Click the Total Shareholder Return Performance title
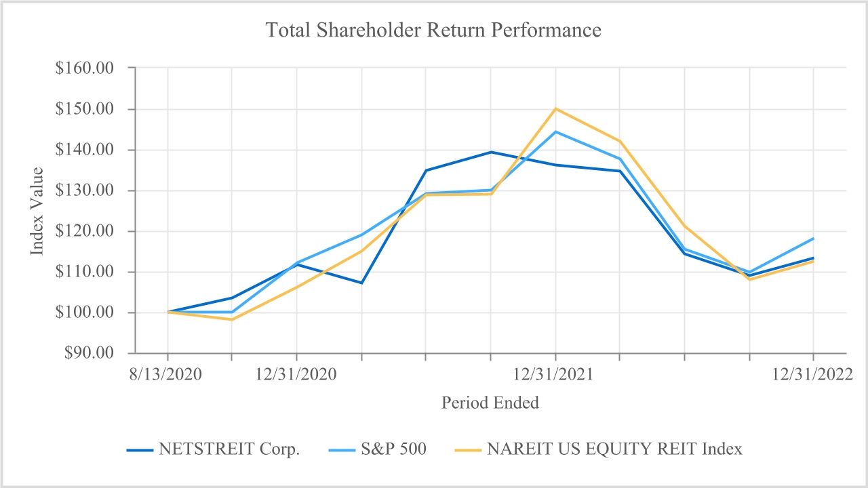The height and width of the screenshot is (488, 868). click(433, 30)
